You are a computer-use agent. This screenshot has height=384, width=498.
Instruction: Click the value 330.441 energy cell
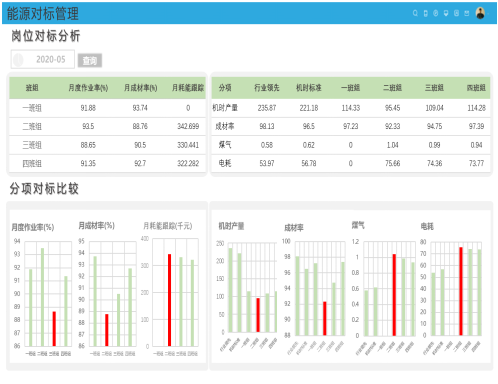pyautogui.click(x=188, y=145)
